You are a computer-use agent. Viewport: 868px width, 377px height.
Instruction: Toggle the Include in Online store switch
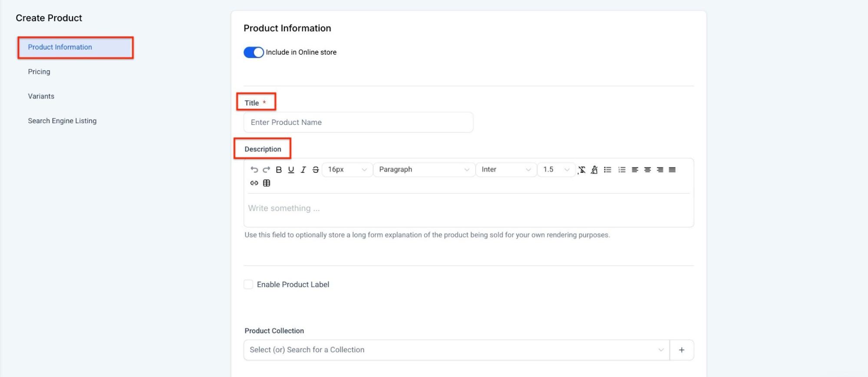(254, 52)
